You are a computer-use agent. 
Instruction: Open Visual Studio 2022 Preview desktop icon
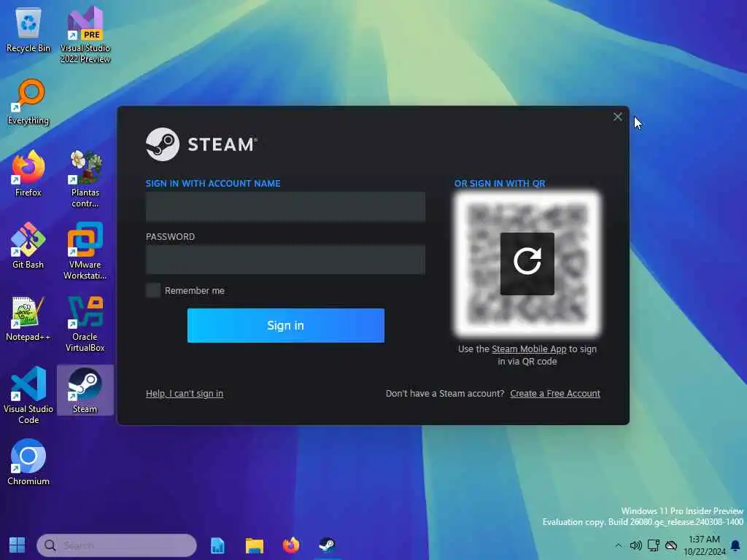85,34
